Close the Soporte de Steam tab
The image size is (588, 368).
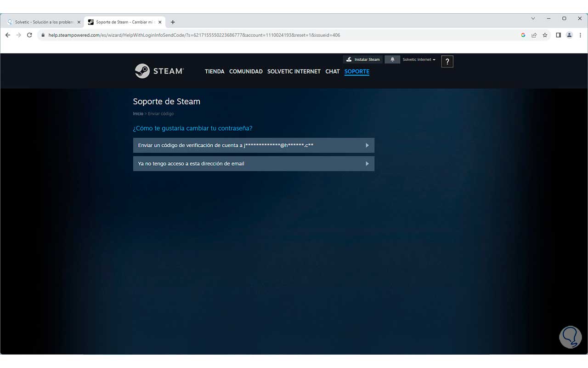click(160, 22)
